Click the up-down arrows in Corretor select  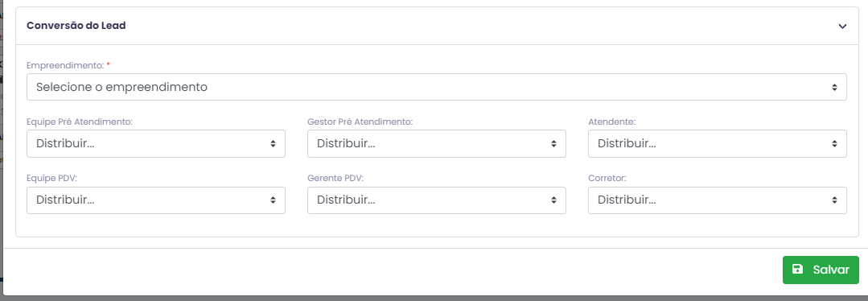click(x=834, y=200)
